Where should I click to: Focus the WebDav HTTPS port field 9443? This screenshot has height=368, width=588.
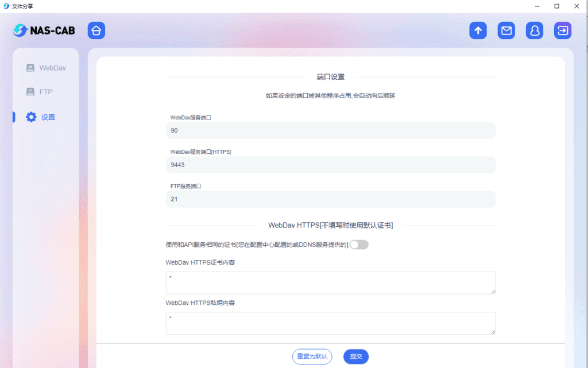coord(330,165)
